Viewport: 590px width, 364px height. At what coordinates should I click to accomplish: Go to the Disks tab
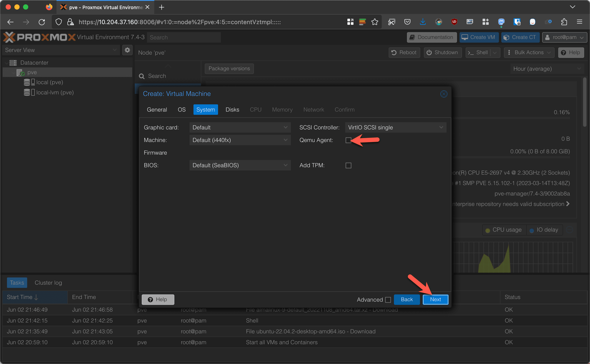tap(232, 110)
